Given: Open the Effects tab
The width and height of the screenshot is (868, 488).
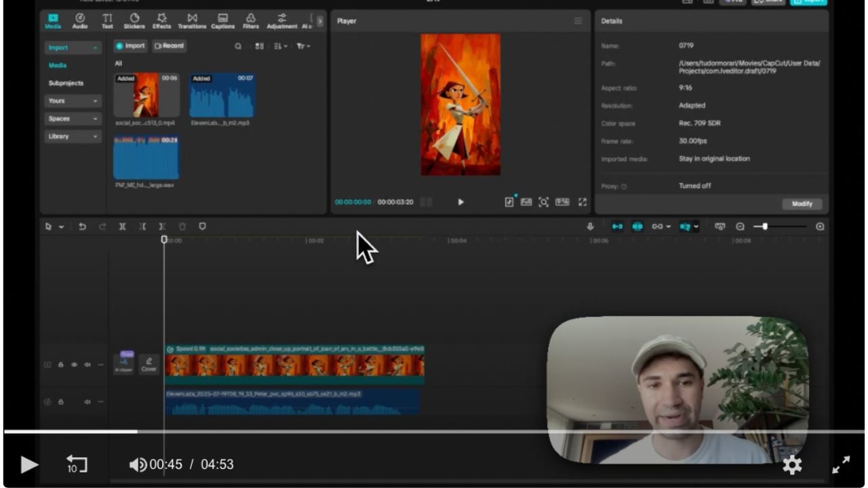Looking at the screenshot, I should coord(161,21).
